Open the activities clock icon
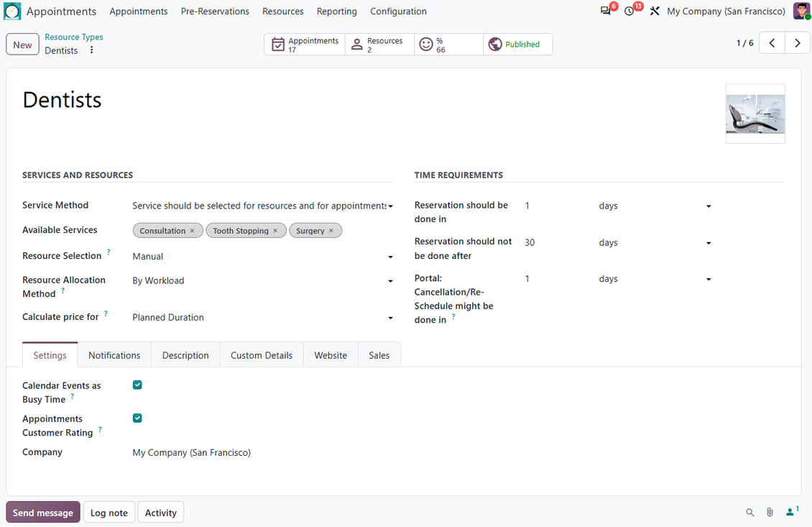 click(x=629, y=11)
